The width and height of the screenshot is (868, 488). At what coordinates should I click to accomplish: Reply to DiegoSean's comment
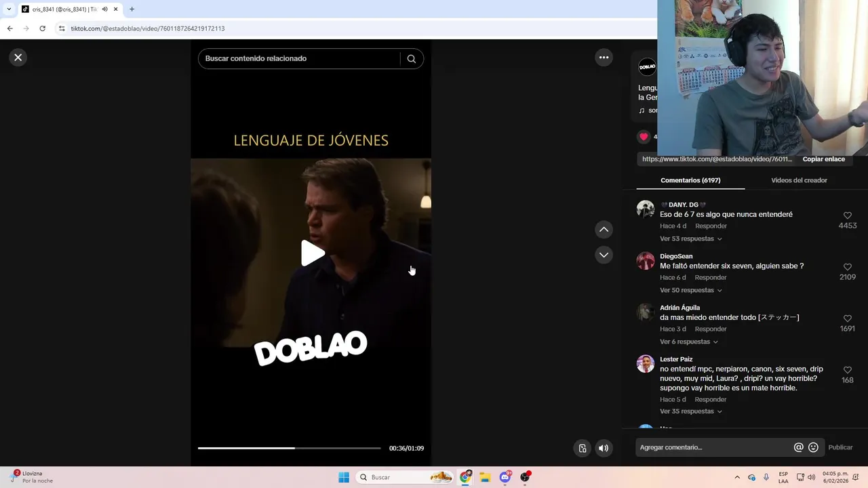pos(711,277)
